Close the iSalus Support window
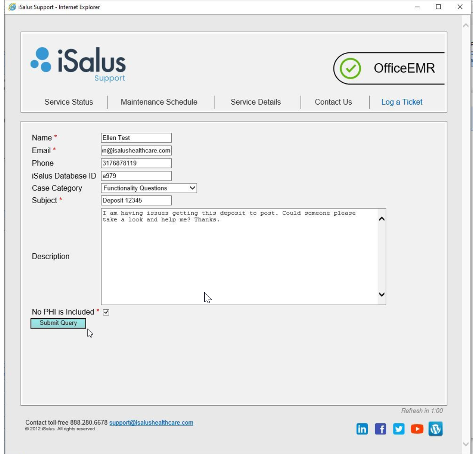Viewport: 476px width, 454px height. pyautogui.click(x=460, y=7)
